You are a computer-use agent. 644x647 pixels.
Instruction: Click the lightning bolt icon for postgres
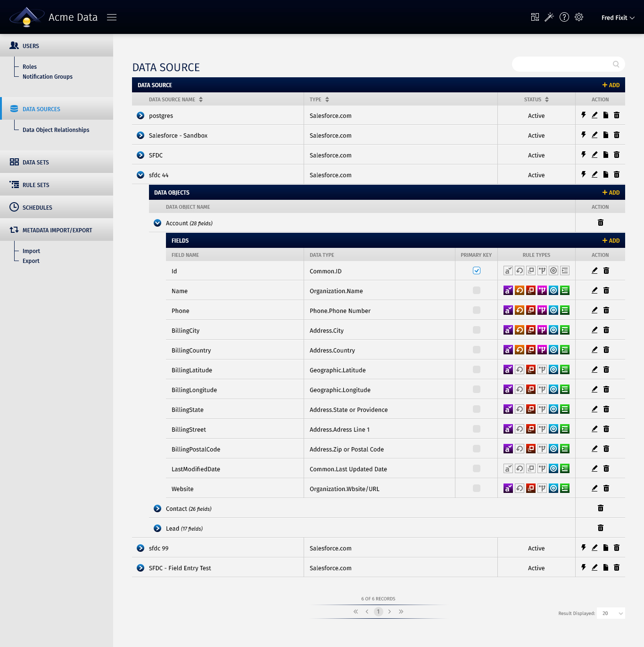coord(584,115)
